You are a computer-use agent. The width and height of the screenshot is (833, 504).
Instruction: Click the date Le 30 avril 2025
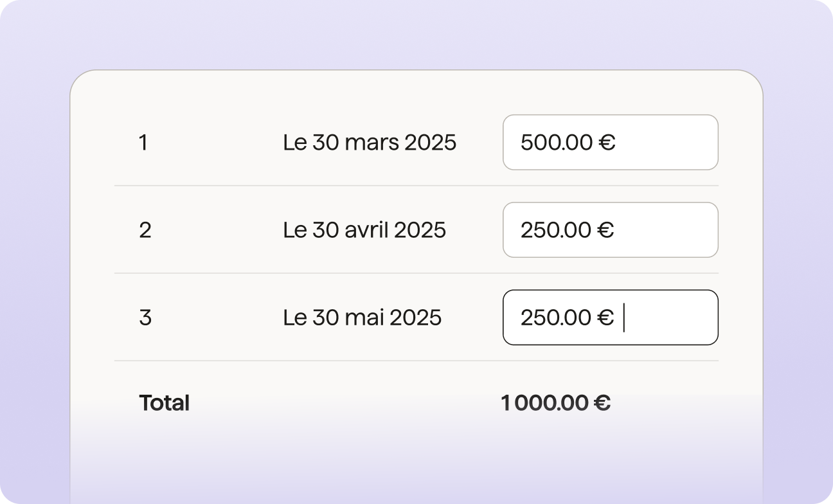tap(364, 230)
